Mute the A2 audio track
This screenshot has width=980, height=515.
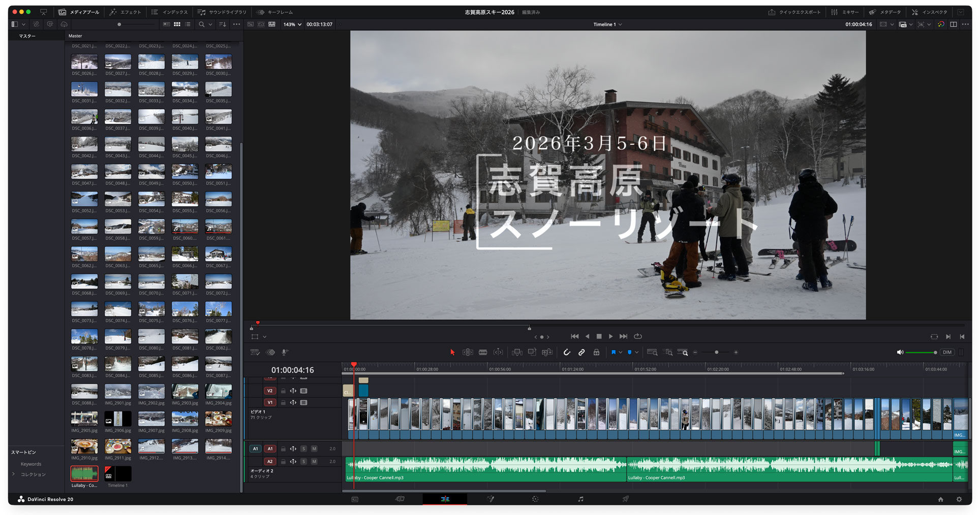[x=314, y=462]
